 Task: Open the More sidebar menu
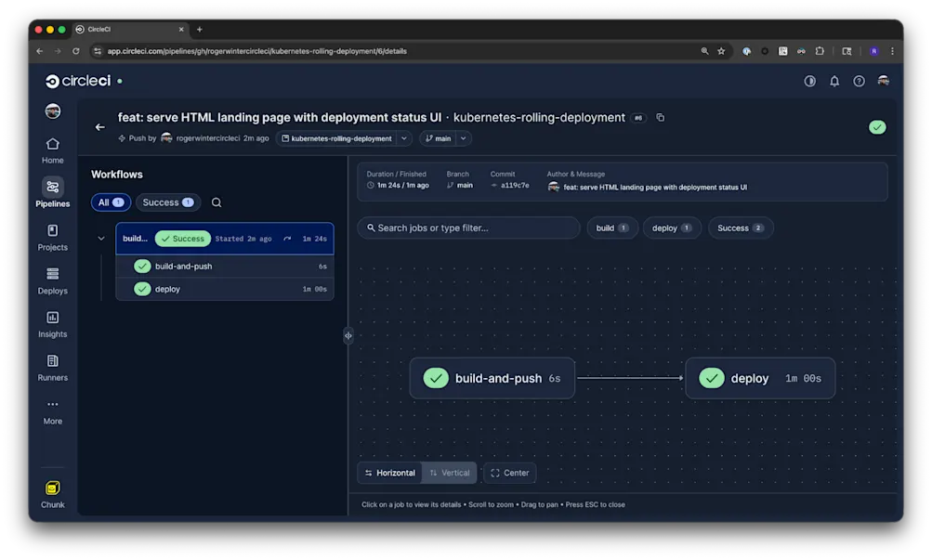coord(52,411)
